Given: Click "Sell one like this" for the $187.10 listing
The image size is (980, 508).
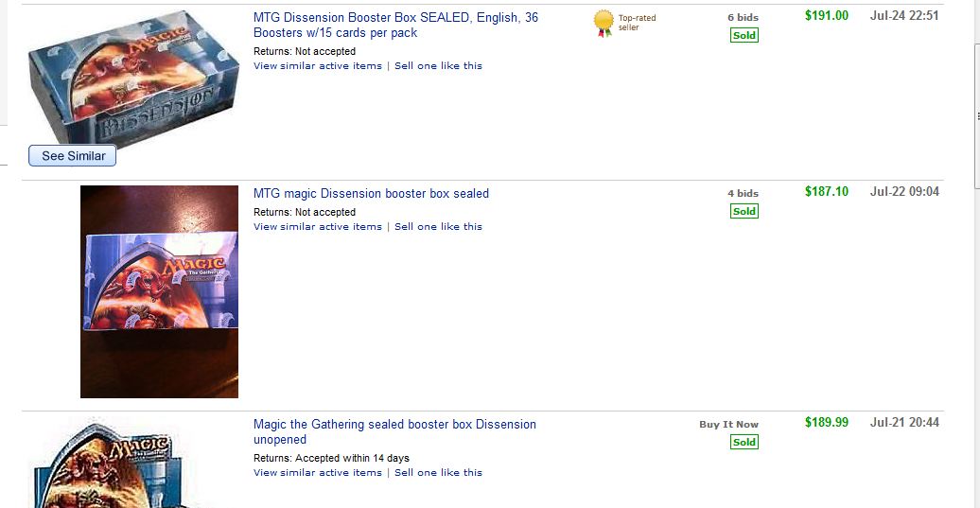Looking at the screenshot, I should tap(438, 227).
